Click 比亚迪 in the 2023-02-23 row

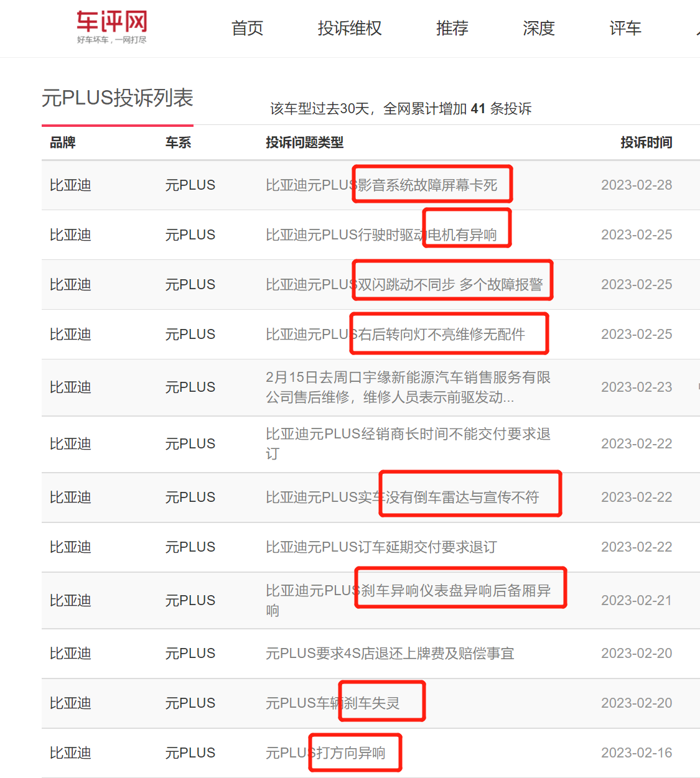[x=70, y=387]
